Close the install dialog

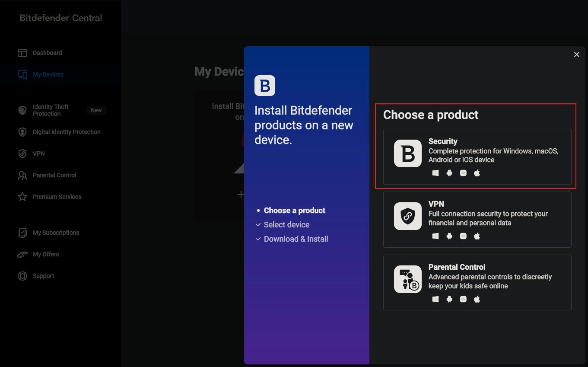tap(576, 54)
